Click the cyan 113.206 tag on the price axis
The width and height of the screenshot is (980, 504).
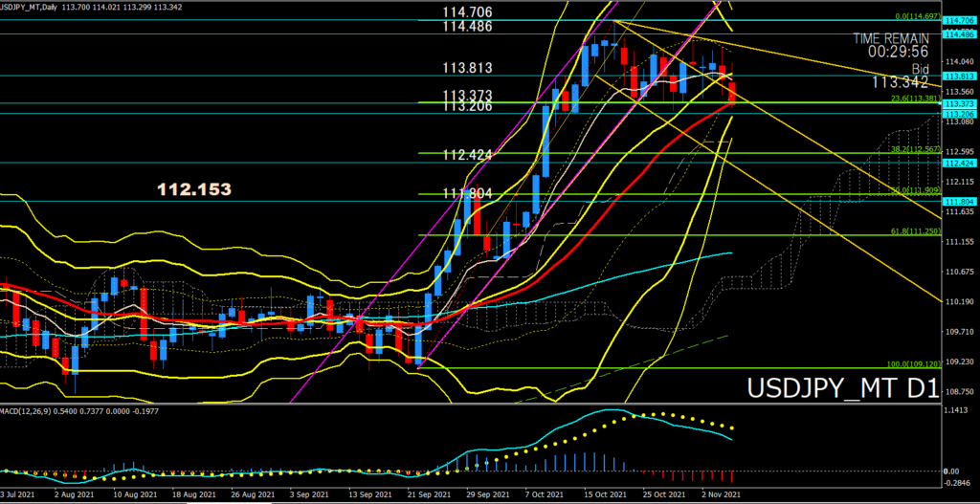[960, 115]
